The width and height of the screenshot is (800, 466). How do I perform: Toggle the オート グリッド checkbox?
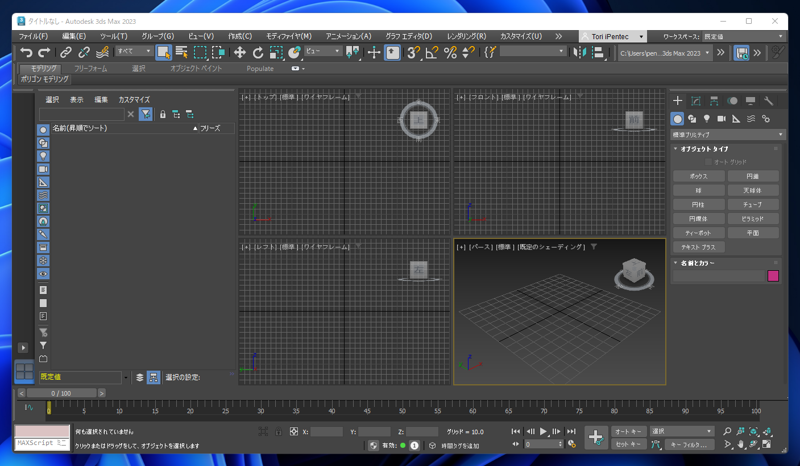(x=709, y=162)
